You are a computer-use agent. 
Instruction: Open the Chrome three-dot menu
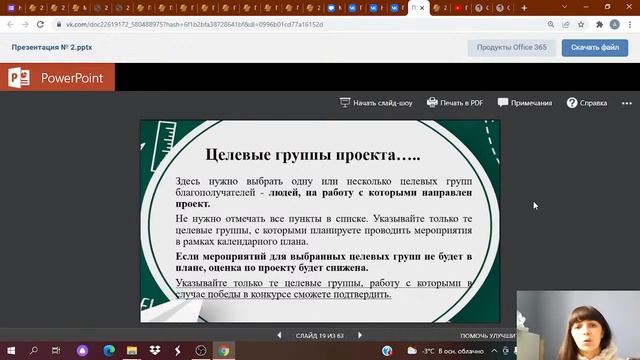(x=630, y=24)
